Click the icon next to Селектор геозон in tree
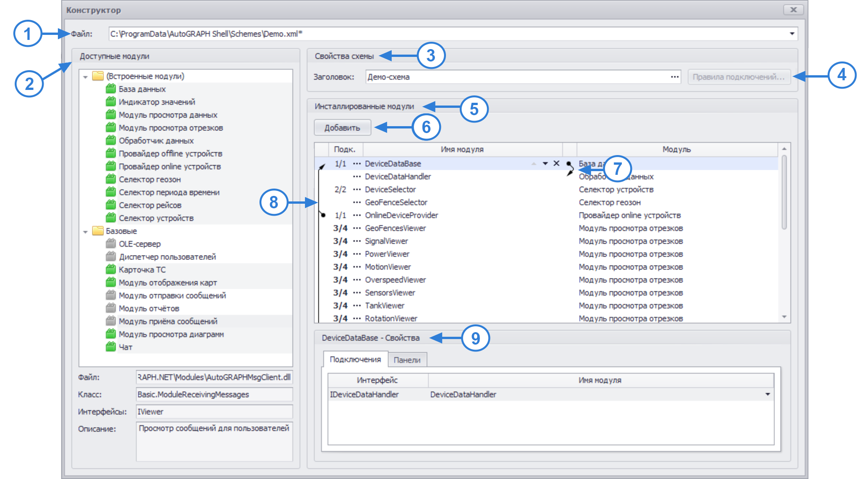The width and height of the screenshot is (868, 479). 111,179
